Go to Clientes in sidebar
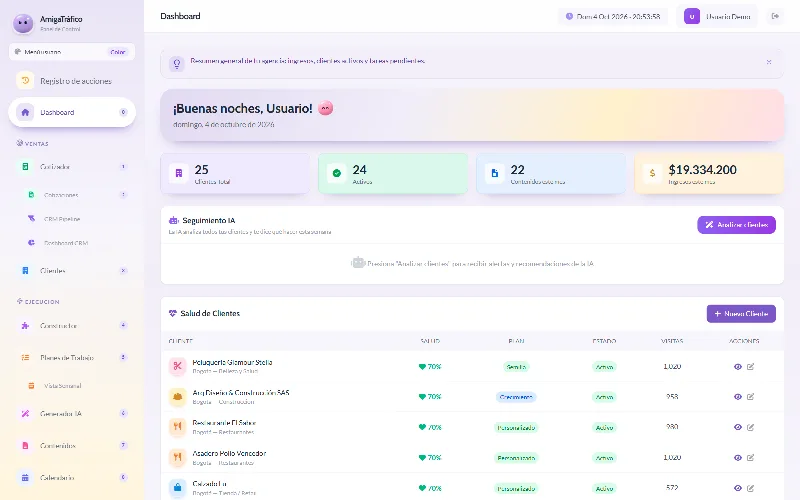Viewport: 800px width, 500px height. [72, 270]
